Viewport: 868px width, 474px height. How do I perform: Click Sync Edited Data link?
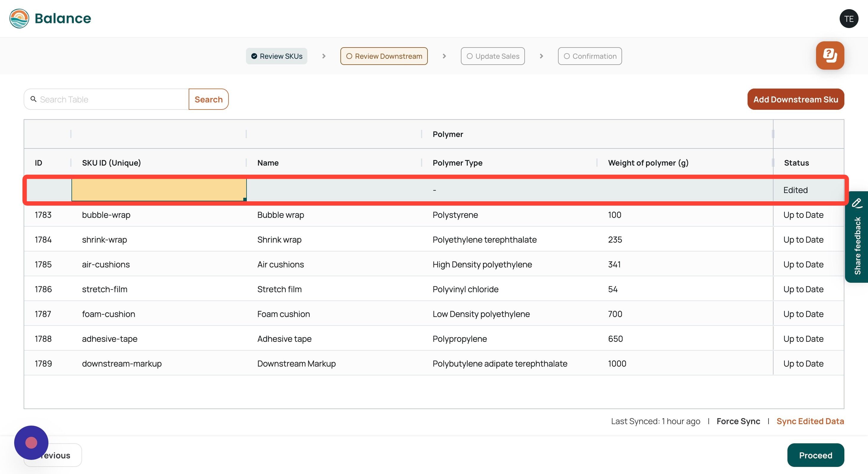pyautogui.click(x=810, y=421)
